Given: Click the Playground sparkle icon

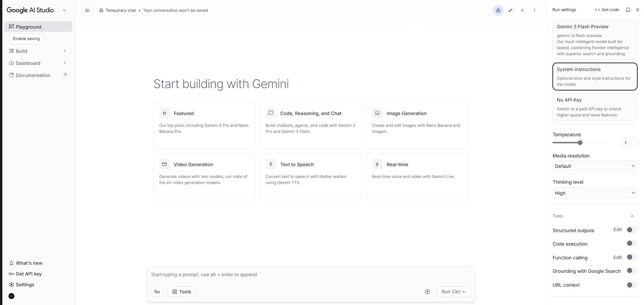Looking at the screenshot, I should click(x=11, y=26).
